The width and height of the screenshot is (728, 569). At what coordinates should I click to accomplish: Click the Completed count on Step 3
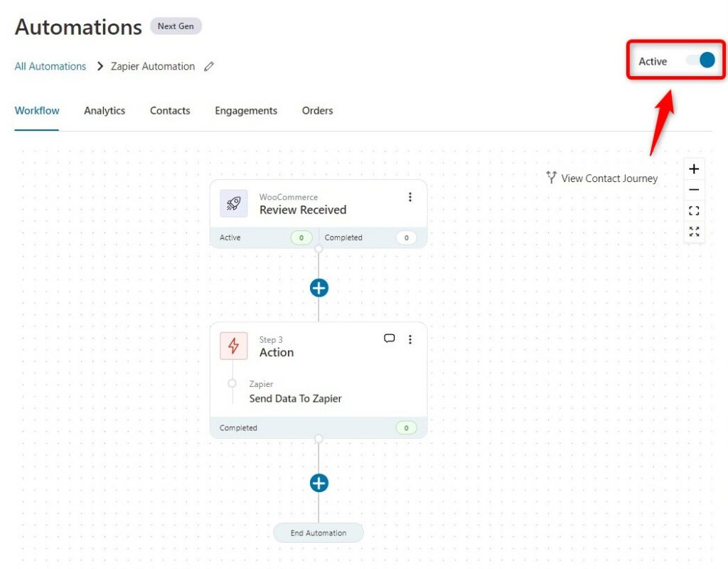click(406, 427)
